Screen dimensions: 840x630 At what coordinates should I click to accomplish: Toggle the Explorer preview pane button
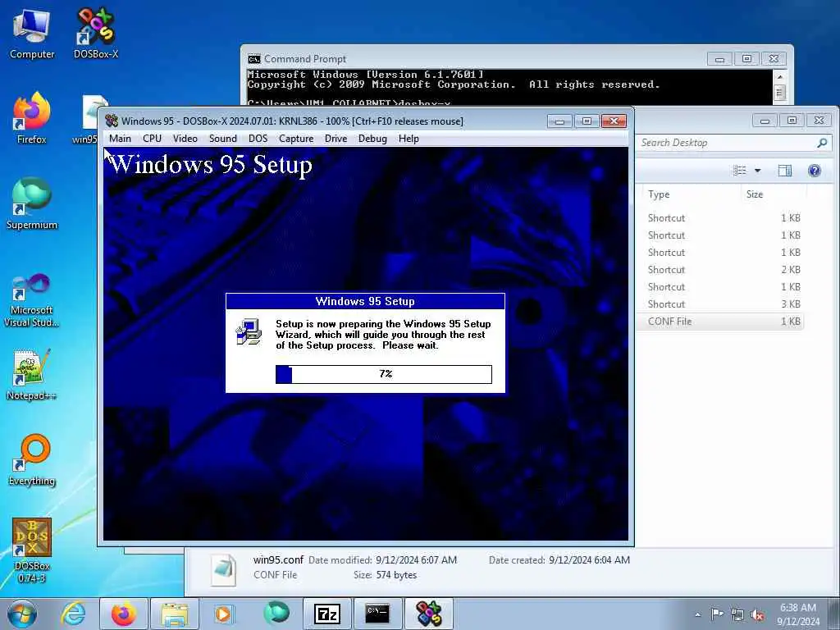click(x=785, y=171)
